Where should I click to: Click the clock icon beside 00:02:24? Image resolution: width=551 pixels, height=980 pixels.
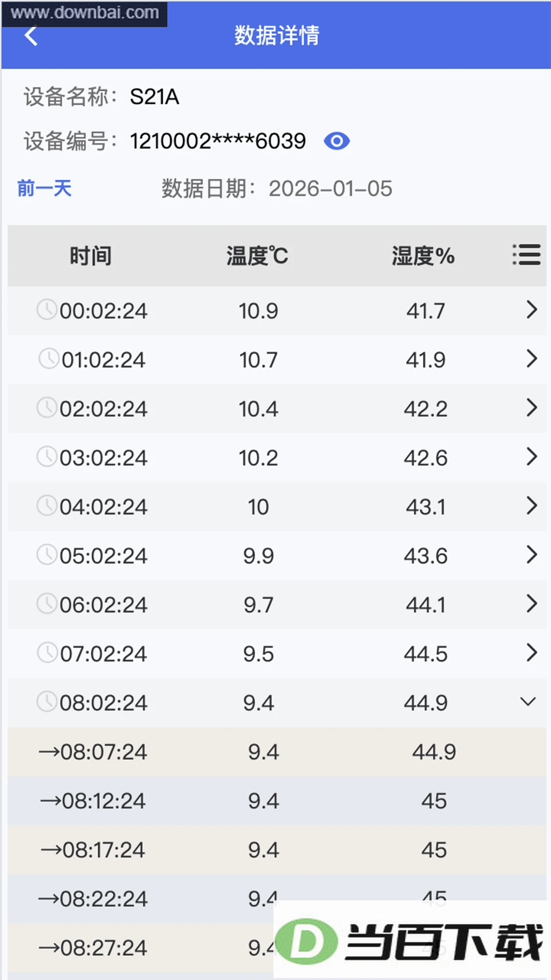[x=47, y=310]
